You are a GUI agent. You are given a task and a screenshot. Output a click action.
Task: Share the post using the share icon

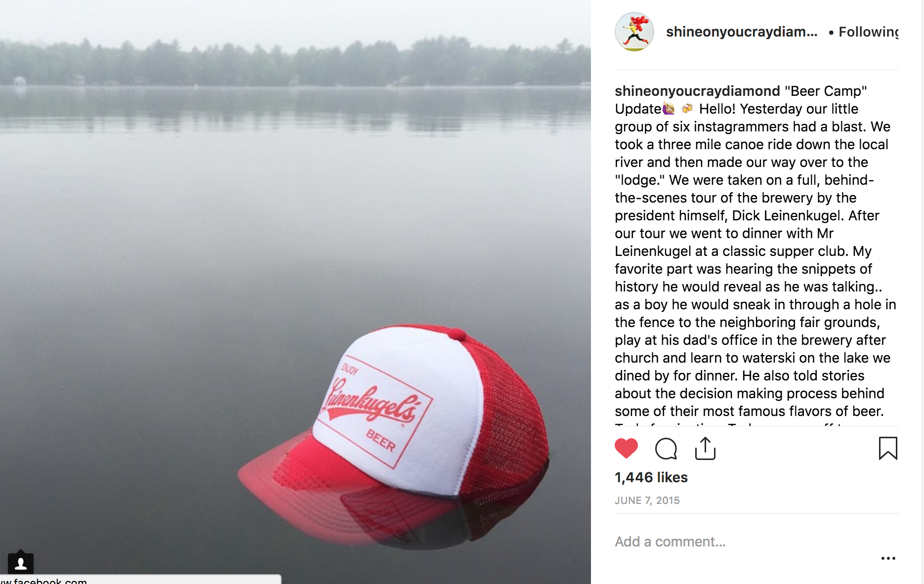click(705, 448)
